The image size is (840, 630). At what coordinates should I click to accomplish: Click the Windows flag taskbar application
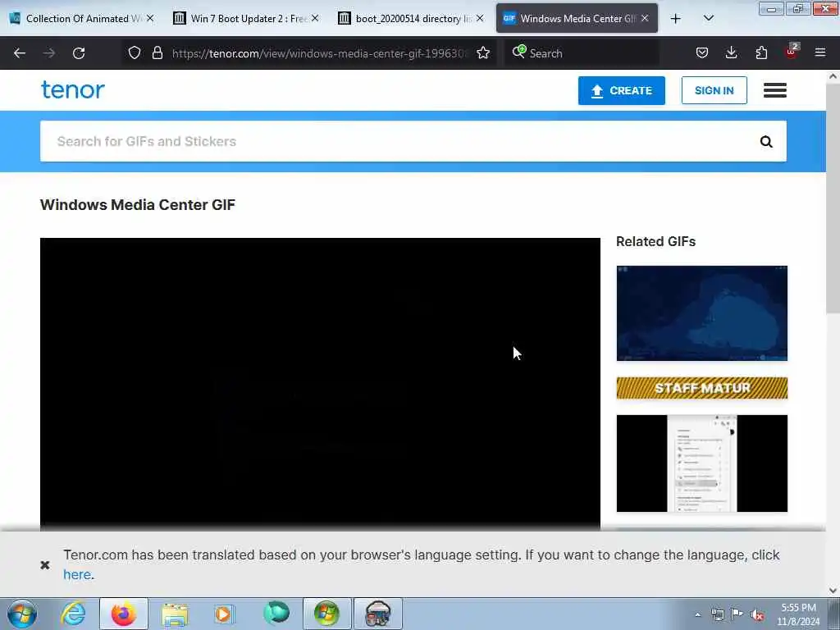pyautogui.click(x=326, y=614)
